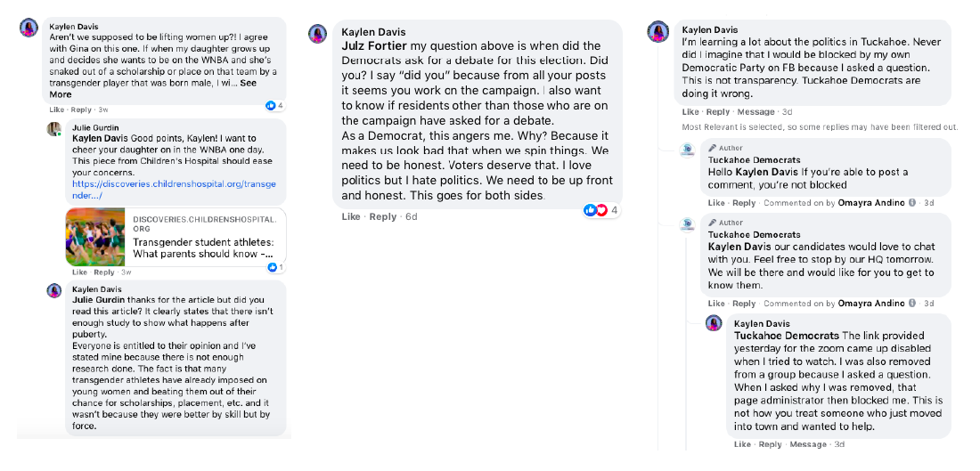980x471 pixels.
Task: Like Julie Gurdin's reply with the article
Action: pos(78,272)
